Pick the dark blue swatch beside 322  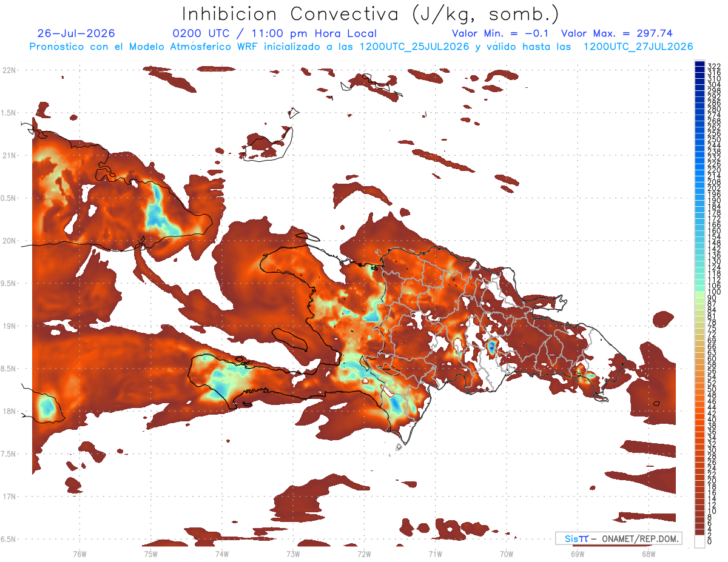[x=699, y=64]
